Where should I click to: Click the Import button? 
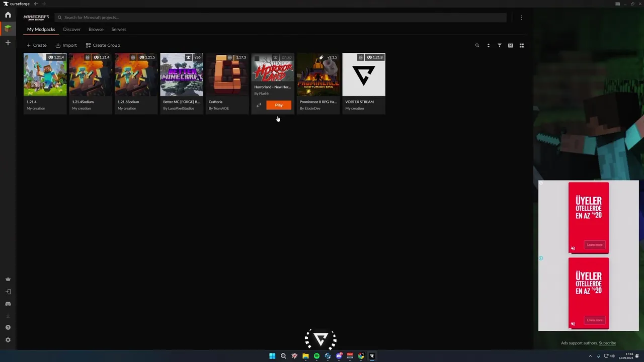coord(66,45)
